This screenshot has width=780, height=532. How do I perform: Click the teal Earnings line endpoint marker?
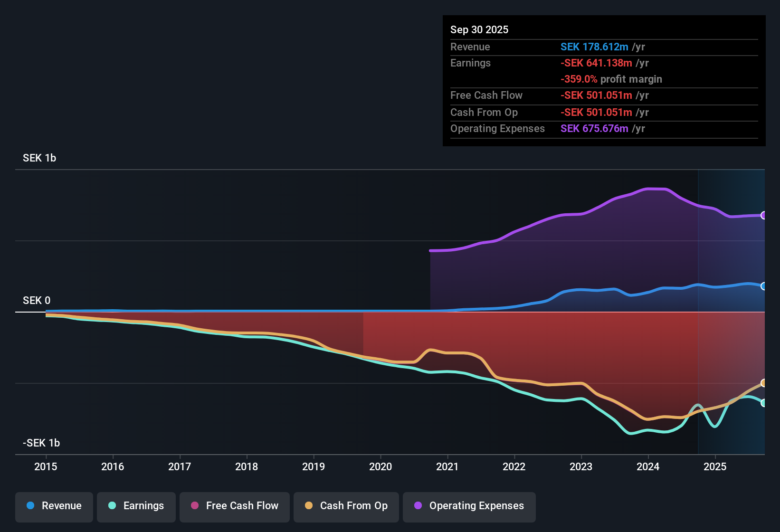tap(764, 403)
